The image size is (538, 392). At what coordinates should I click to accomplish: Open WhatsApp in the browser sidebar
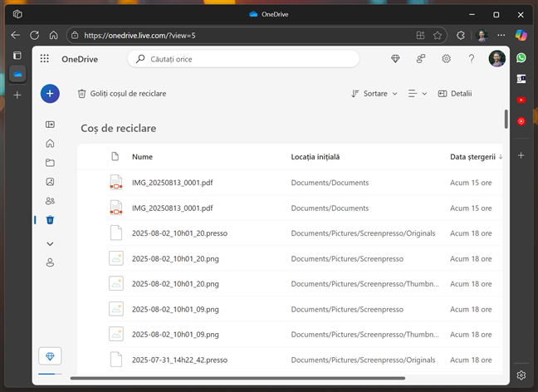[x=521, y=57]
